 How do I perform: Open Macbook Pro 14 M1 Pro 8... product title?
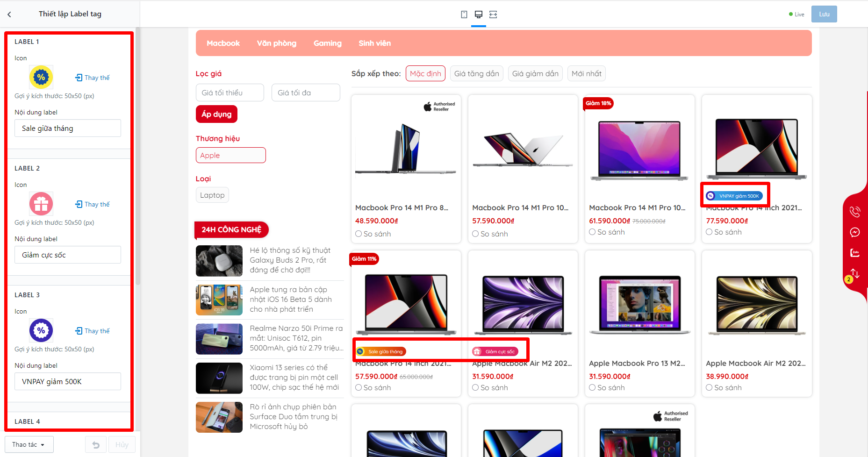[402, 207]
